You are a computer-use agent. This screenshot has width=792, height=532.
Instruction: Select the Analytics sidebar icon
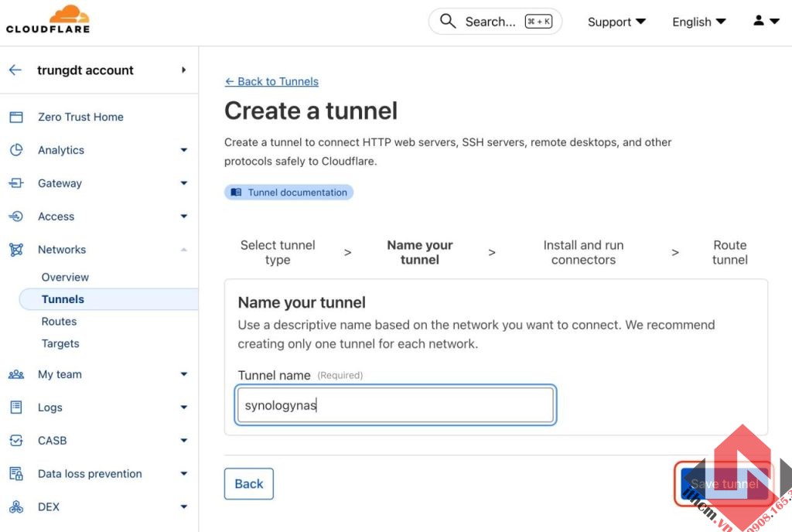click(x=17, y=149)
